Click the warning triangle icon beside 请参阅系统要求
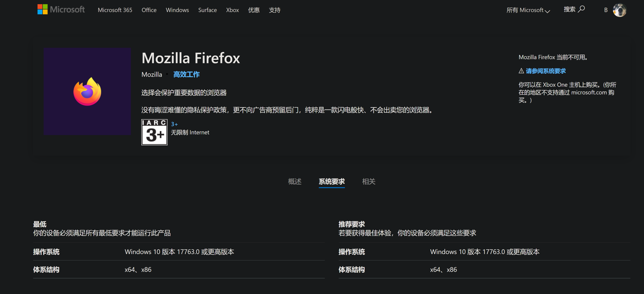 (x=521, y=71)
